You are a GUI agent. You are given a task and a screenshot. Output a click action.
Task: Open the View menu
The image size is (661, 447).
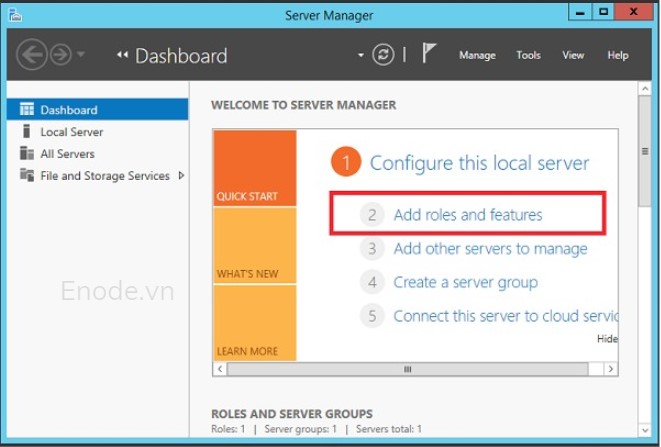[573, 56]
